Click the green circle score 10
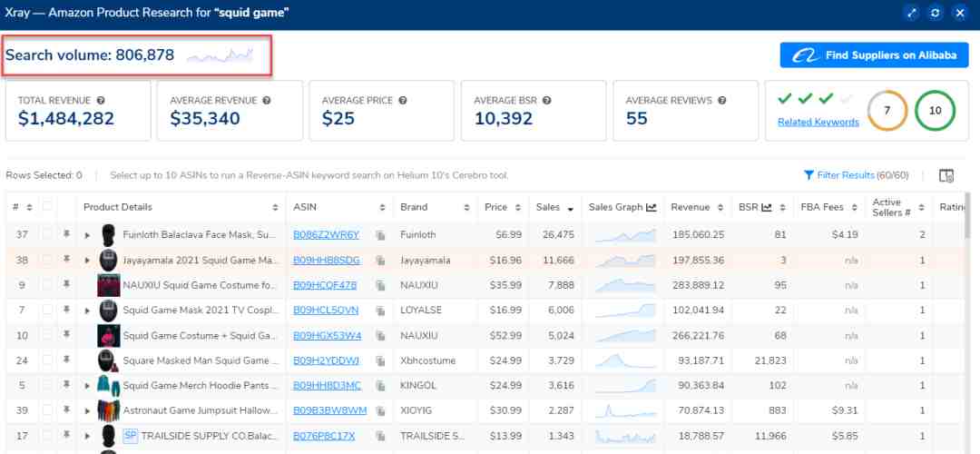The height and width of the screenshot is (454, 980). (935, 111)
